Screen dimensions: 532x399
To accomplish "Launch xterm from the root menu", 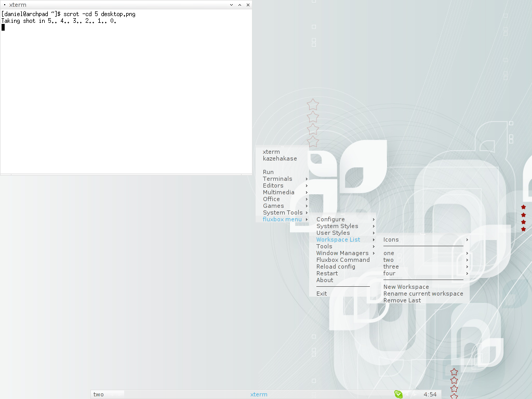I will (282, 152).
